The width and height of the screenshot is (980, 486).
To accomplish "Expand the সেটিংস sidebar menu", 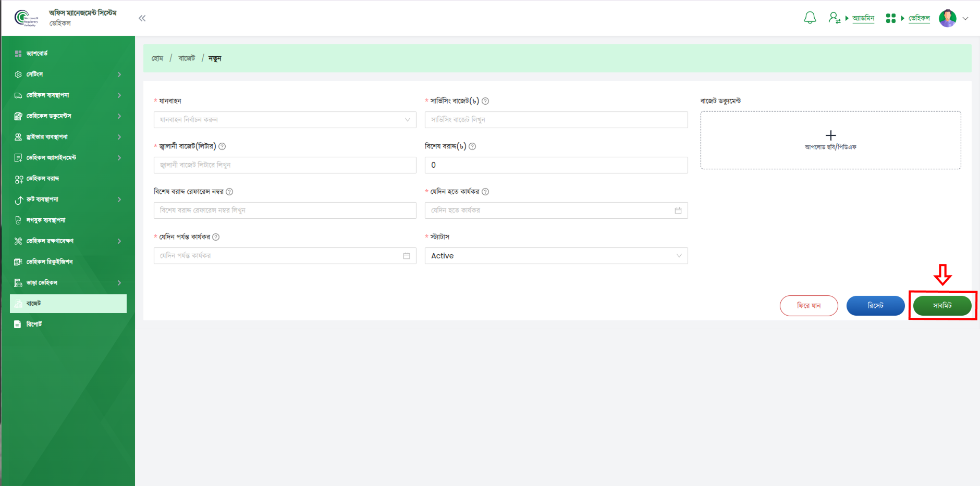I will click(x=68, y=74).
